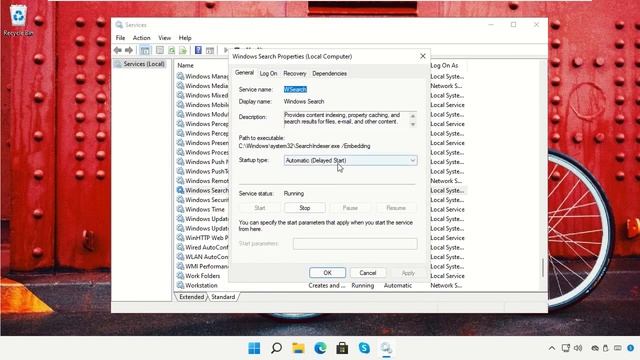
Task: Launch File Explorer from the taskbar
Action: click(x=298, y=348)
